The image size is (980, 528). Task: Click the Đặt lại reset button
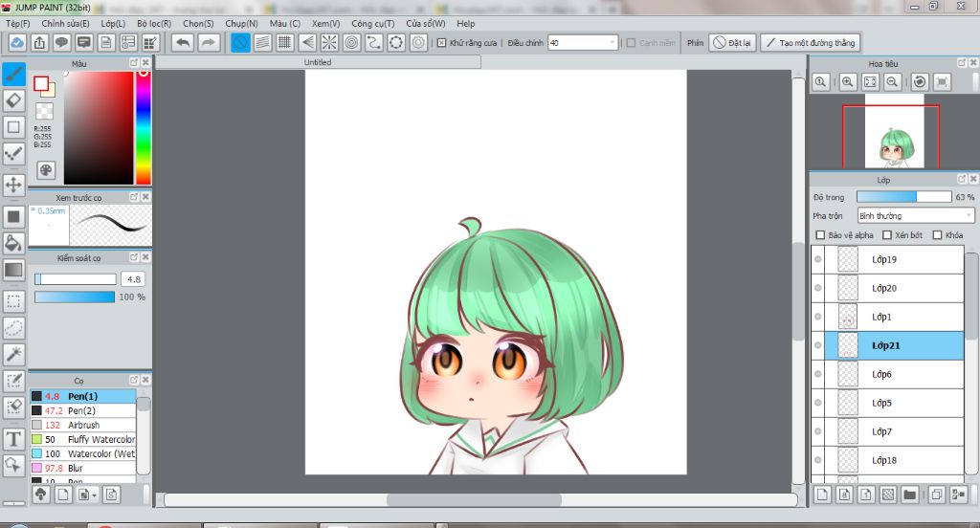point(732,42)
